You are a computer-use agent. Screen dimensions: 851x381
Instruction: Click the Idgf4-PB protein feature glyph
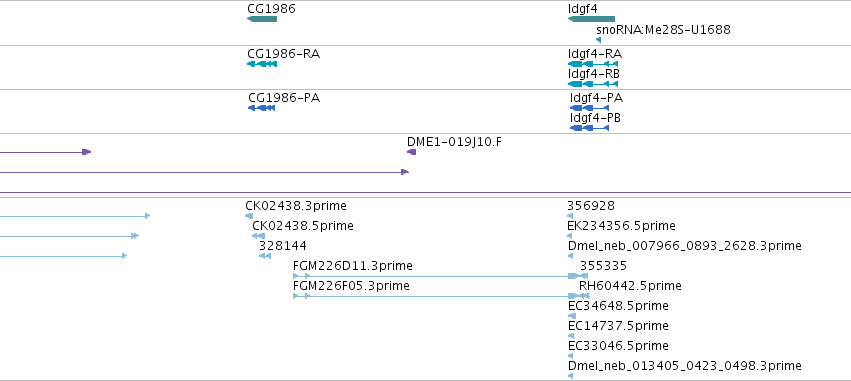coord(589,128)
